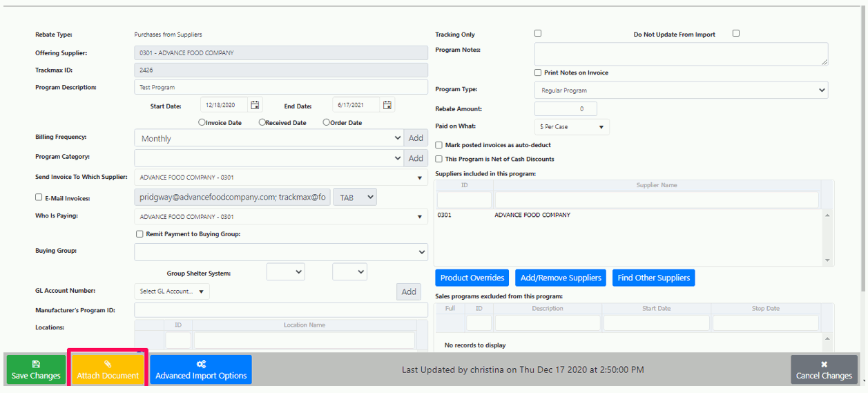
Task: Click Cancel Changes button
Action: pyautogui.click(x=824, y=370)
